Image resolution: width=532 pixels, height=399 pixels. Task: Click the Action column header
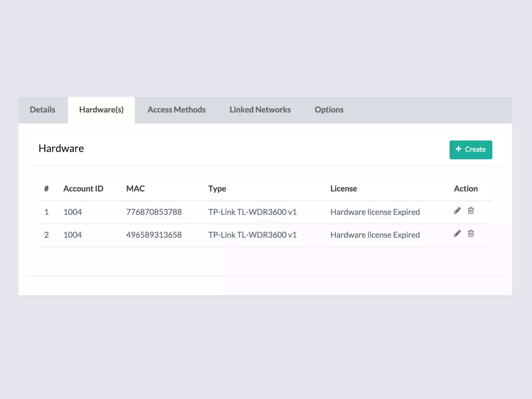coord(465,189)
